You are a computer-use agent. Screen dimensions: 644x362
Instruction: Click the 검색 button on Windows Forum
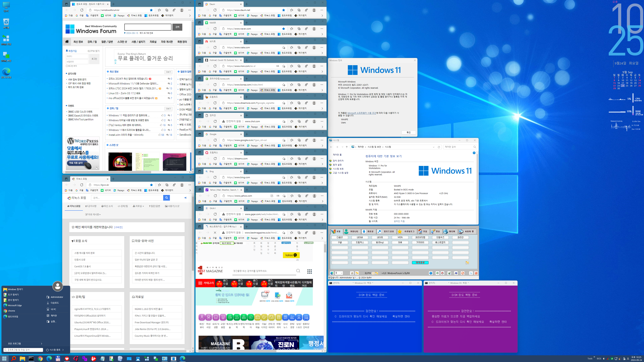[177, 27]
